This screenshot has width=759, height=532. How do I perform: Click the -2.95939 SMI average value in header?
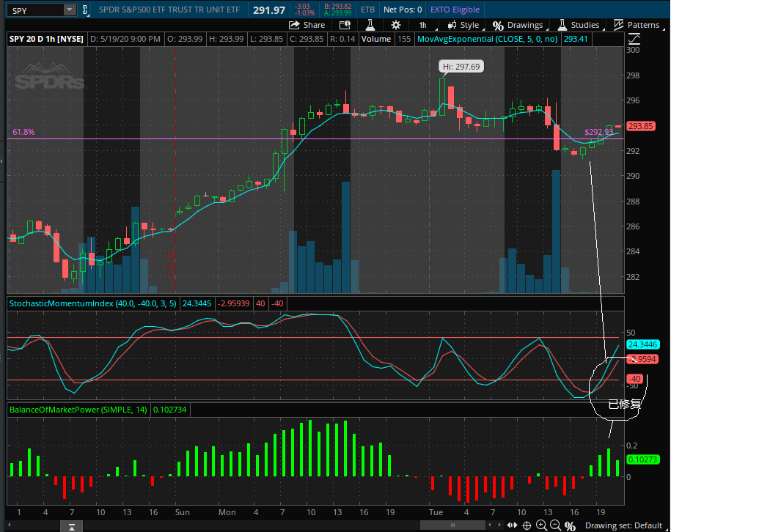pyautogui.click(x=233, y=303)
